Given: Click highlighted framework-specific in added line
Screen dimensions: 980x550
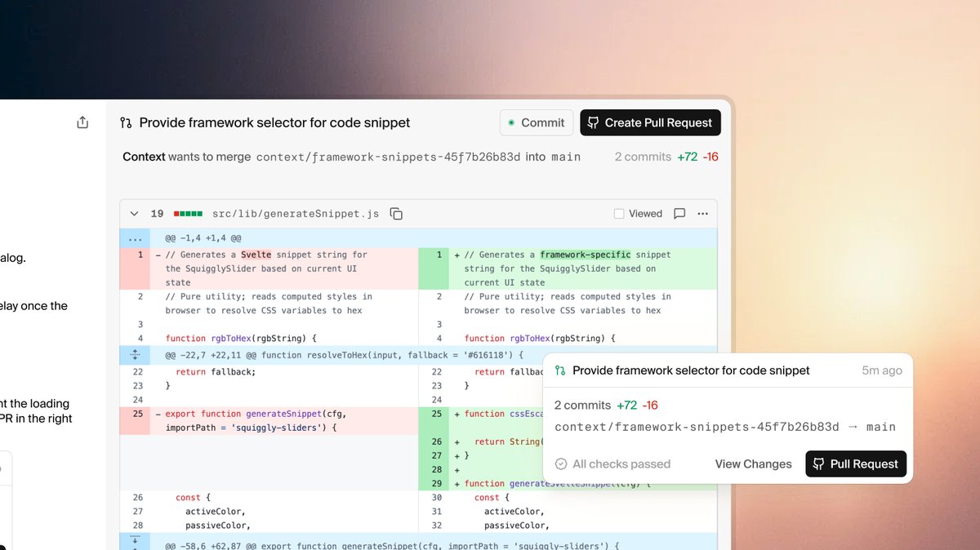Looking at the screenshot, I should (585, 255).
